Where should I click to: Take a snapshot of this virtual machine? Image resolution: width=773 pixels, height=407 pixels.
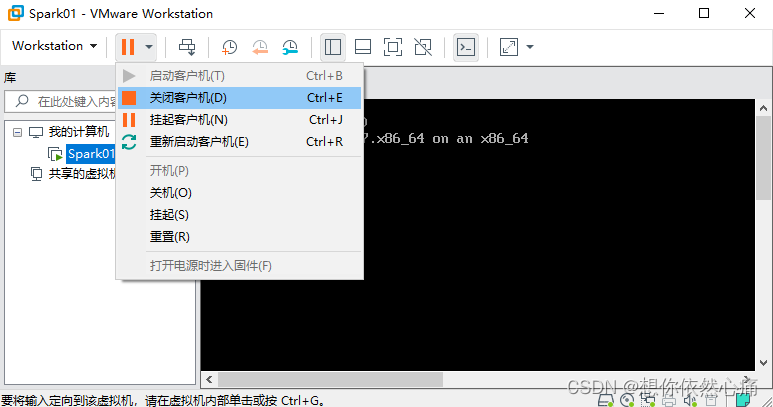coord(229,47)
